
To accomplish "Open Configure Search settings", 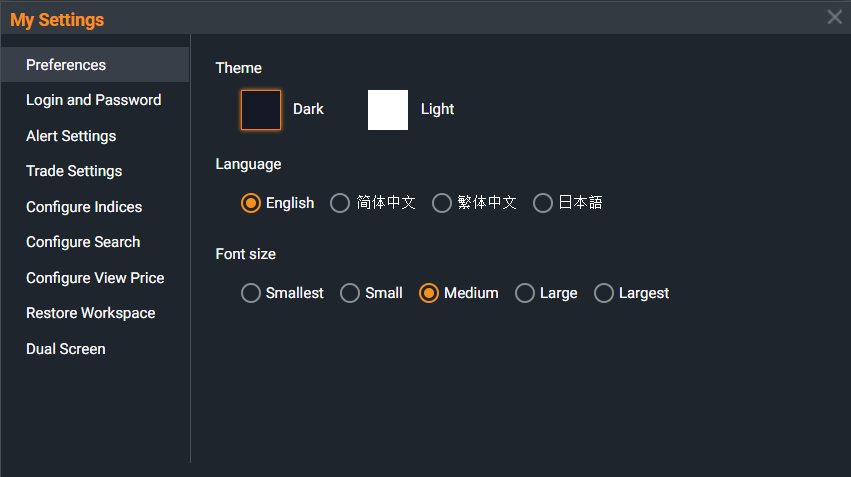I will click(83, 242).
